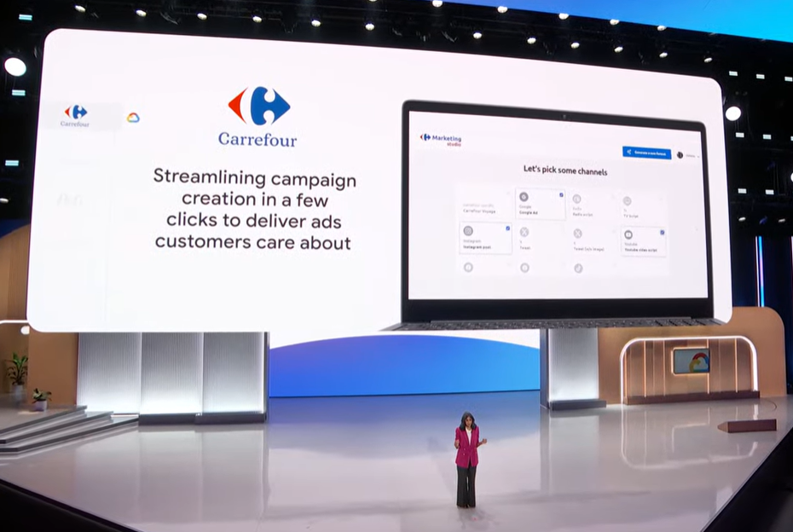Uncheck the Instagram post checkbox

pos(508,228)
